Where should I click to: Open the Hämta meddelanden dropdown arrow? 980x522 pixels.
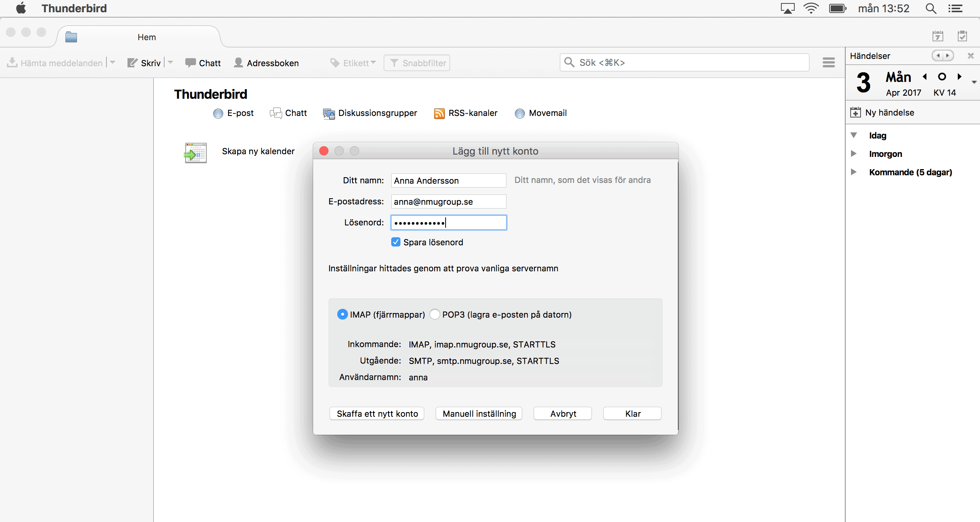pyautogui.click(x=113, y=62)
